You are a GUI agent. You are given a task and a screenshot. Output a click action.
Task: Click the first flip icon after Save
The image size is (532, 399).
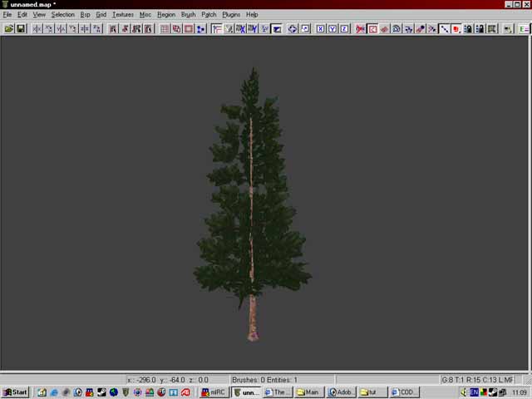[x=37, y=28]
